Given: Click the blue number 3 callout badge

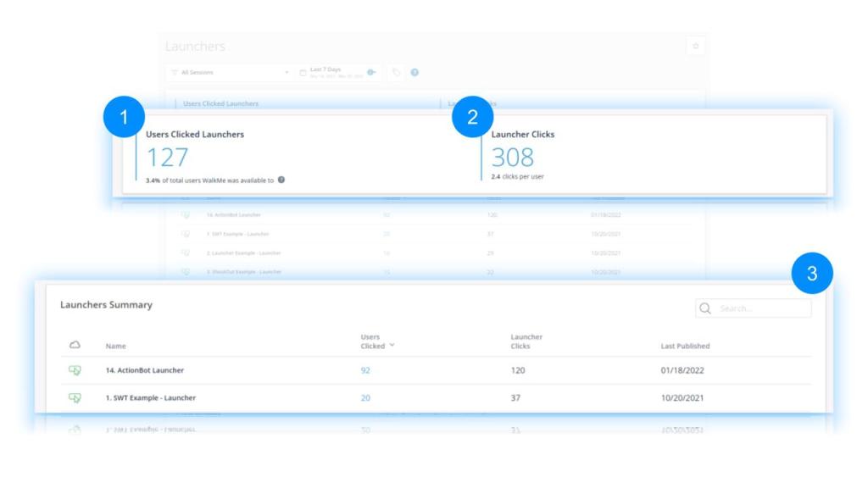Looking at the screenshot, I should [x=812, y=274].
